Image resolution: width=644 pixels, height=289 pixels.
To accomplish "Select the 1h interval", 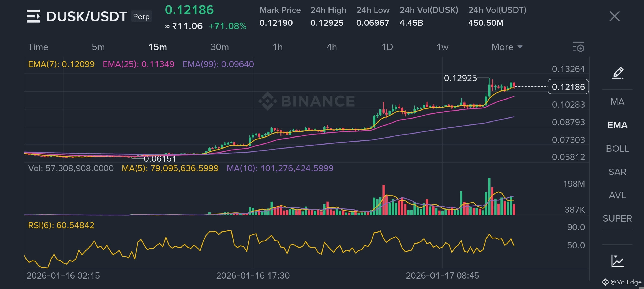I will click(x=278, y=47).
